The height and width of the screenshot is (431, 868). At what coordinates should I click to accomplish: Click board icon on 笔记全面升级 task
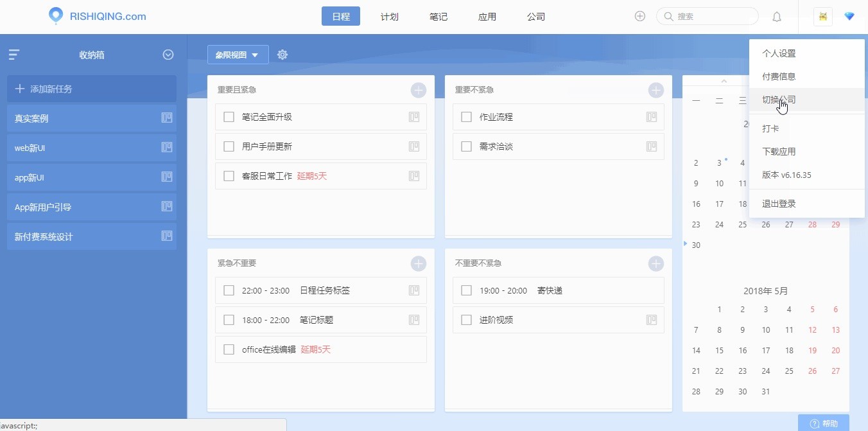[414, 117]
